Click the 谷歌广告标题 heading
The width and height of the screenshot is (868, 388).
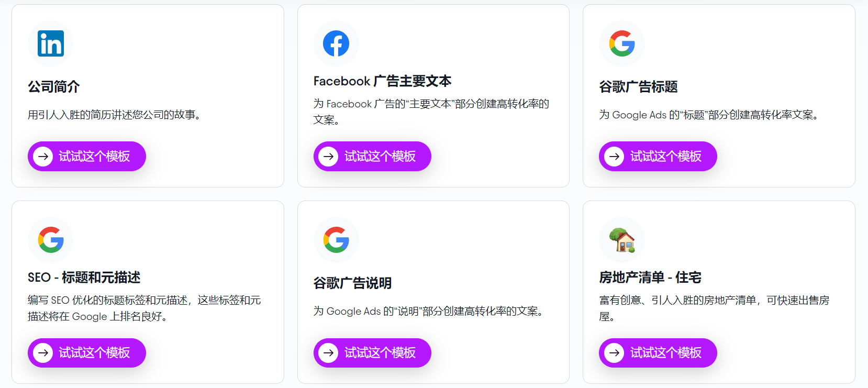pyautogui.click(x=638, y=87)
